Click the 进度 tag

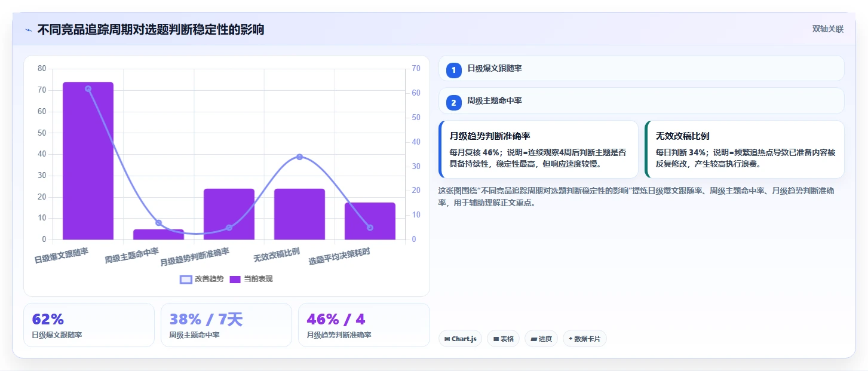[x=541, y=339]
